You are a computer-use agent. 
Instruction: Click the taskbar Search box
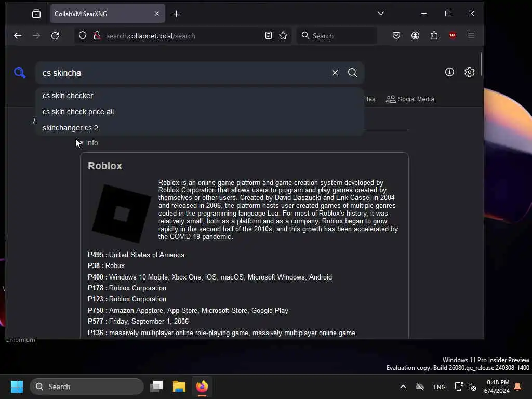87,387
